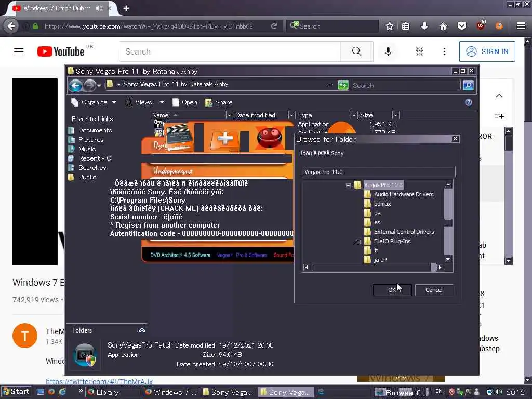This screenshot has width=532, height=399.
Task: Click folder tree scroll down arrow
Action: [448, 259]
